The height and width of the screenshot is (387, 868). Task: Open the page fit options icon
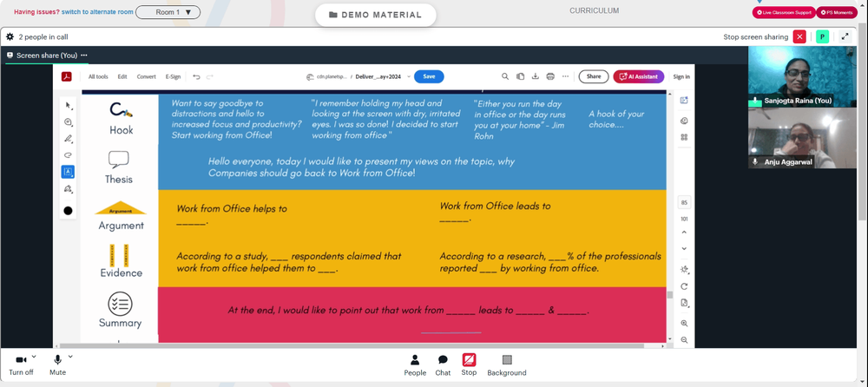(x=684, y=303)
